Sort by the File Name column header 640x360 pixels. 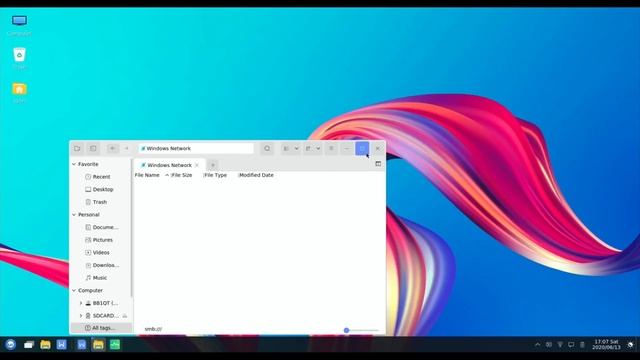(x=147, y=175)
